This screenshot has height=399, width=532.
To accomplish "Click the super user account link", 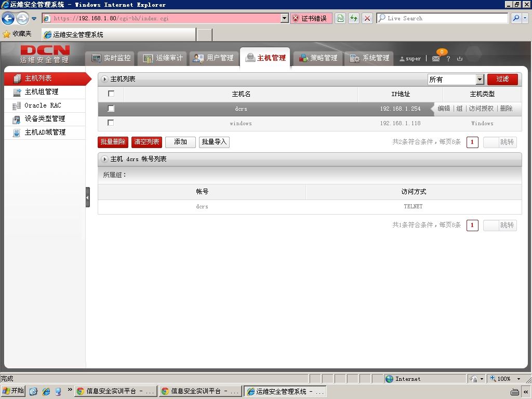I will 410,59.
